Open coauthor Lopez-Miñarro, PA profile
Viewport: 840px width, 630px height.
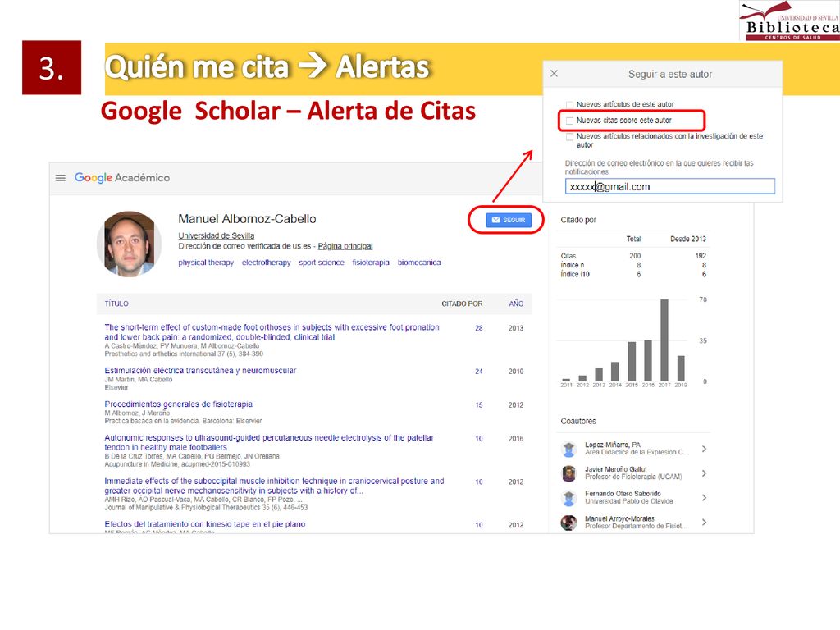612,445
